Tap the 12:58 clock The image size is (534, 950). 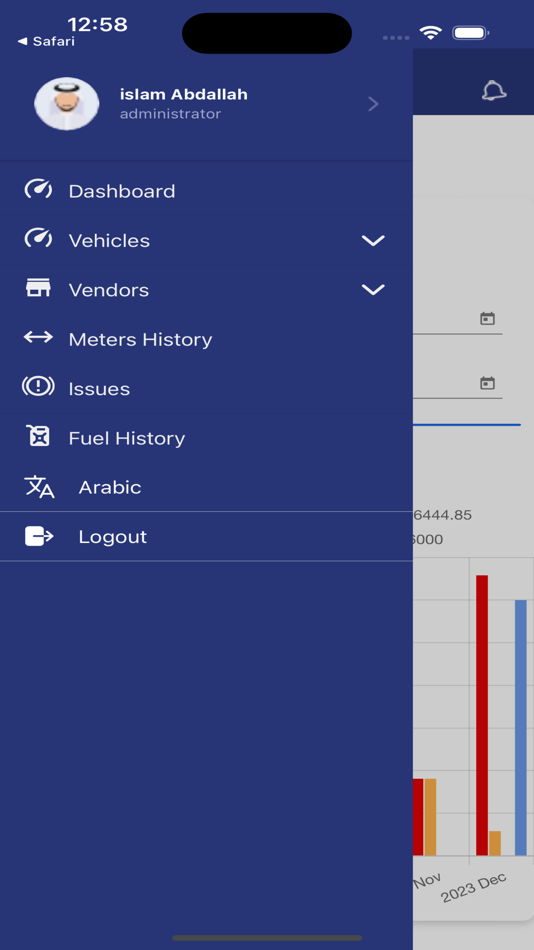pos(98,24)
